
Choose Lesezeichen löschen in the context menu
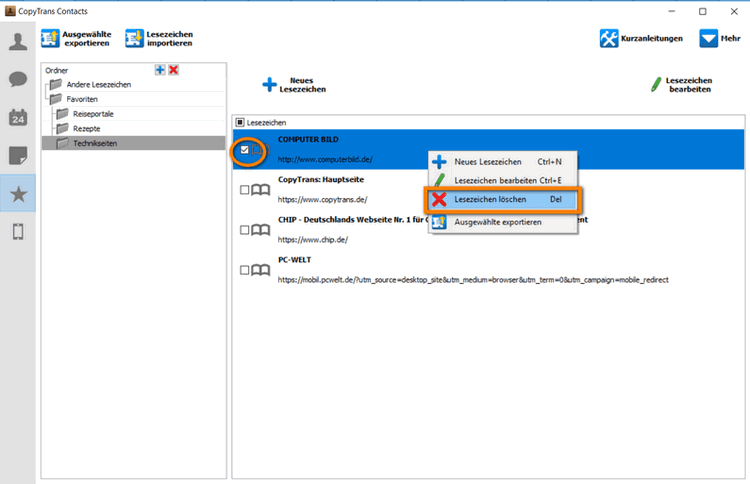click(502, 199)
